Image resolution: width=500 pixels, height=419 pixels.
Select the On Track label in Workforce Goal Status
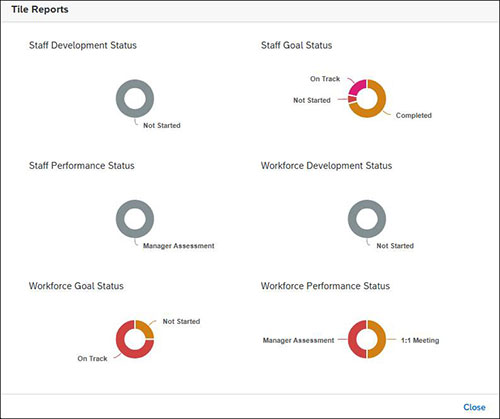(x=92, y=359)
